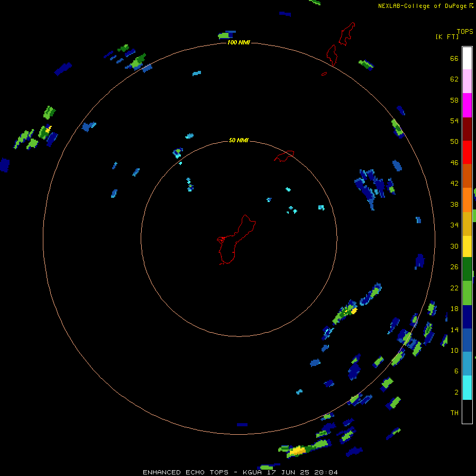Click the "20:04" timestamp
This screenshot has height=476, width=476.
coord(326,472)
